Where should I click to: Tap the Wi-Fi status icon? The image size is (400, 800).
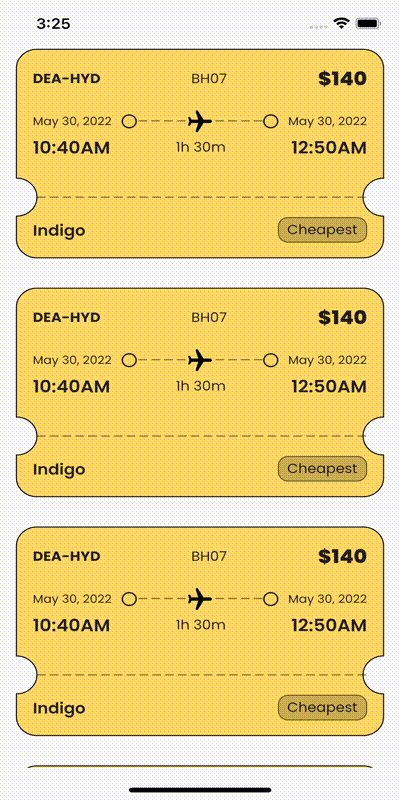click(x=340, y=23)
